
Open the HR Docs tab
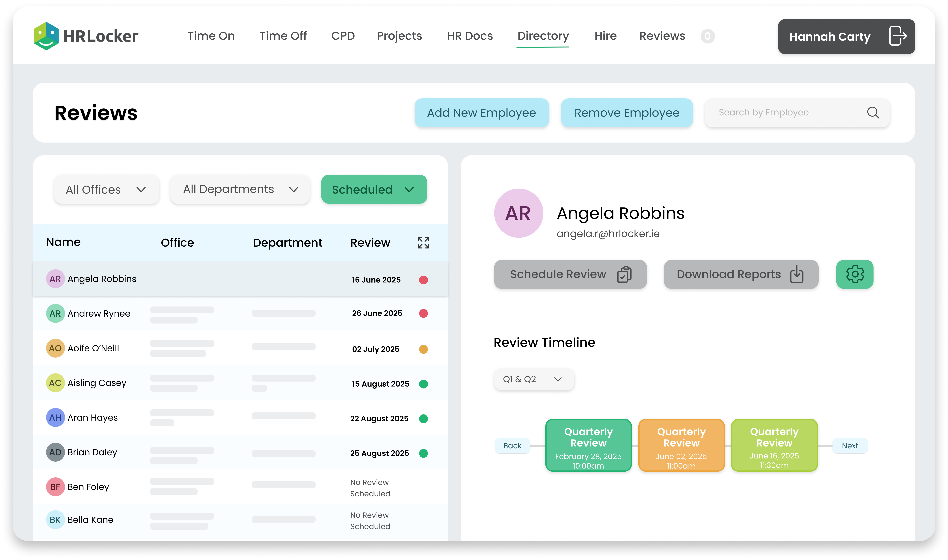tap(469, 36)
